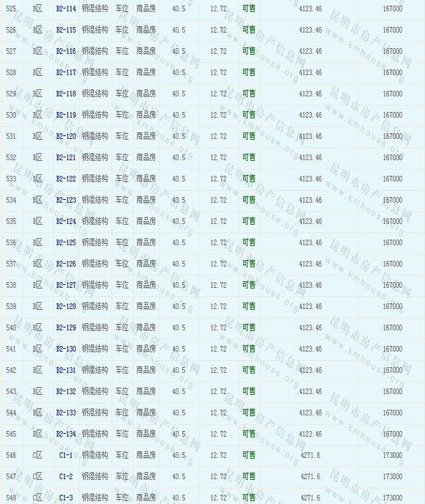Viewport: 425px width, 504px height.
Task: Open the C1-1 unit link
Action: 66,455
